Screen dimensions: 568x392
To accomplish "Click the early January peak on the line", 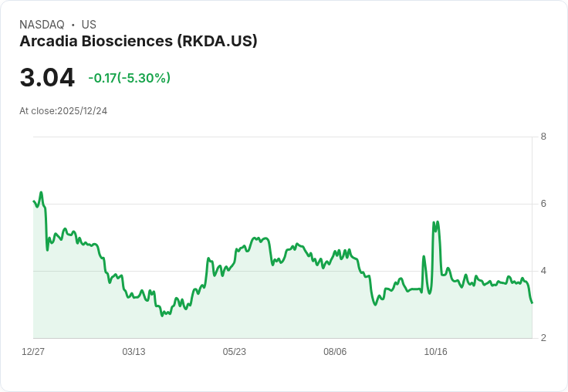I will 42,192.
